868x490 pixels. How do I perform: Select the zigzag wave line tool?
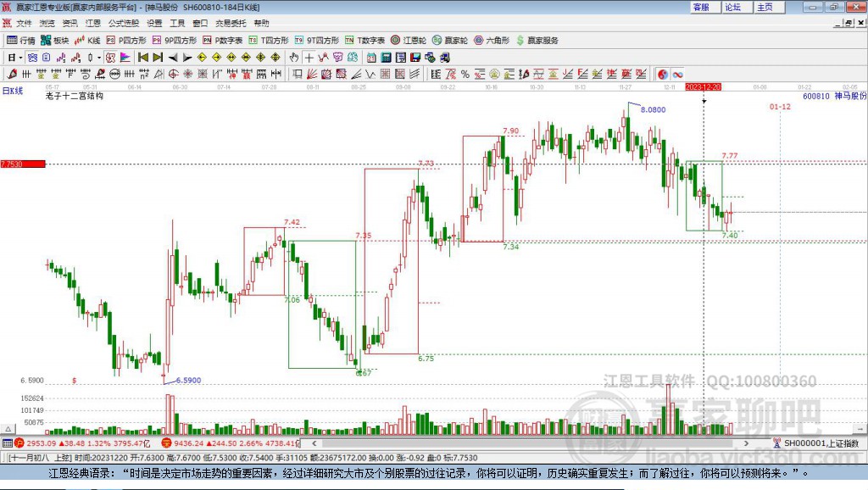(x=370, y=75)
